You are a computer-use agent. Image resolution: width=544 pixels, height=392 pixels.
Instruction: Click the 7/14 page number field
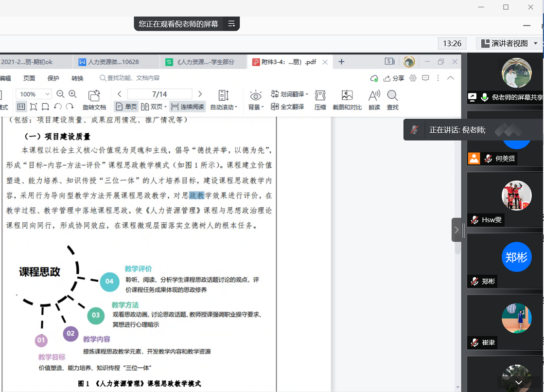tap(159, 94)
